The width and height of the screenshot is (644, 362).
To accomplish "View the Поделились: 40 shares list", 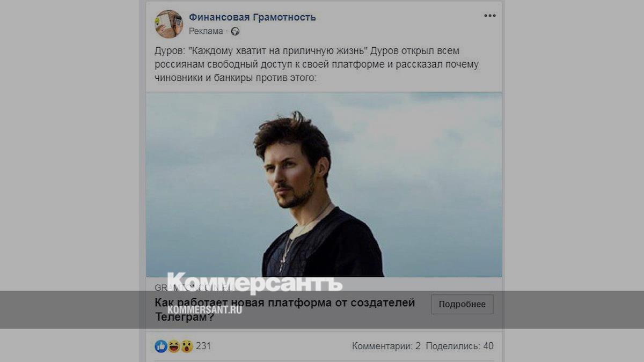I will point(460,346).
